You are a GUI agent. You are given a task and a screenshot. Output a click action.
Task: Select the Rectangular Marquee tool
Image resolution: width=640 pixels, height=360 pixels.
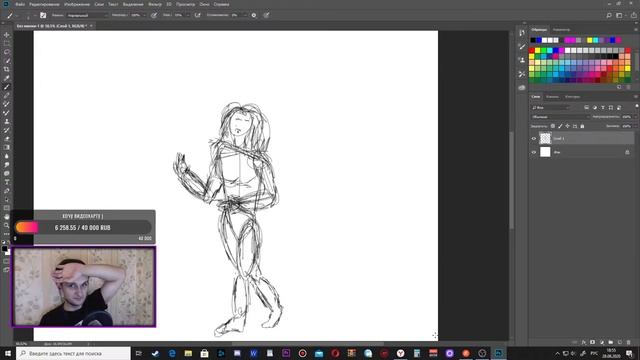[x=7, y=43]
